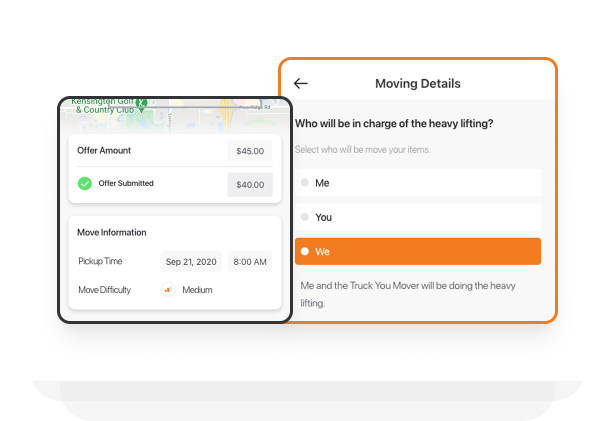615x421 pixels.
Task: Click the $40.00 submitted offer field
Action: pos(249,184)
